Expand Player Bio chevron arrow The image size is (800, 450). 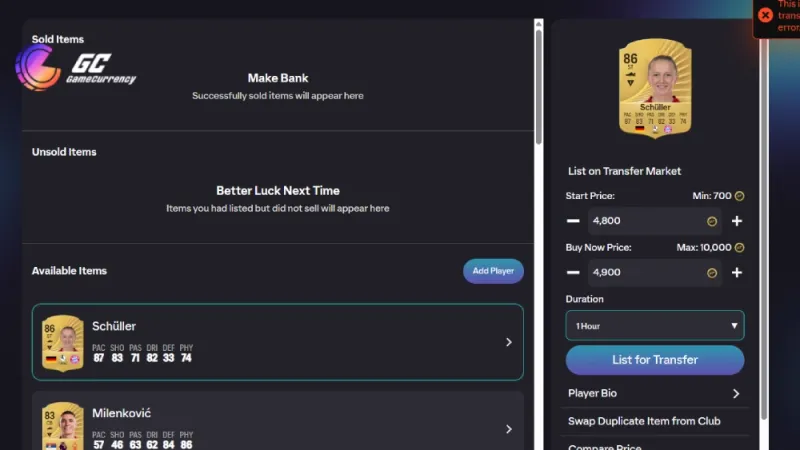736,393
